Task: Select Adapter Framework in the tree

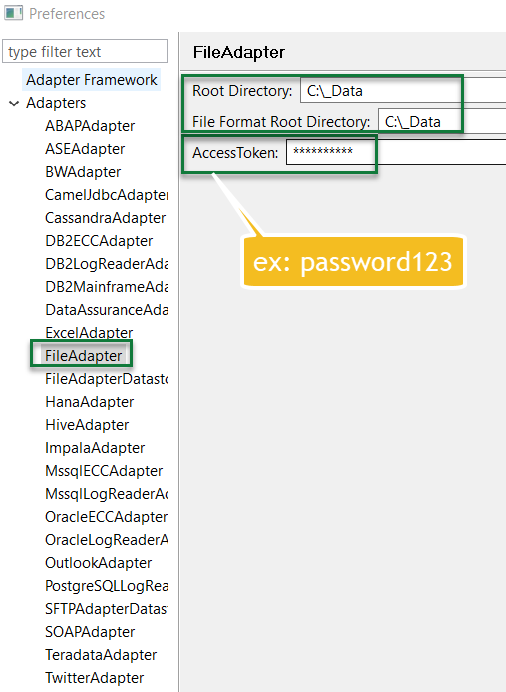Action: [91, 80]
